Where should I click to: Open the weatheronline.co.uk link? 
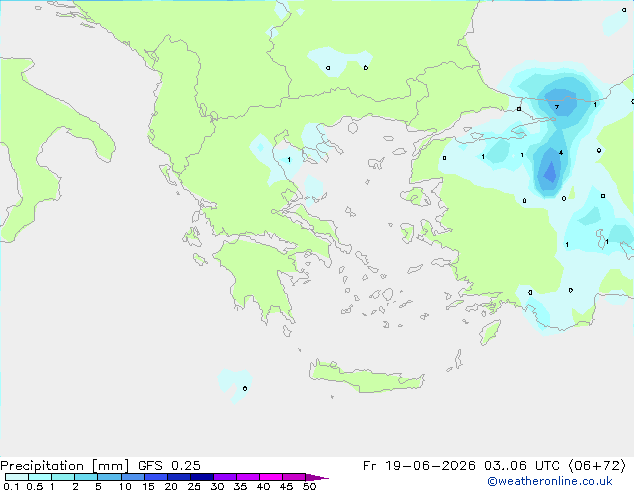pyautogui.click(x=550, y=481)
